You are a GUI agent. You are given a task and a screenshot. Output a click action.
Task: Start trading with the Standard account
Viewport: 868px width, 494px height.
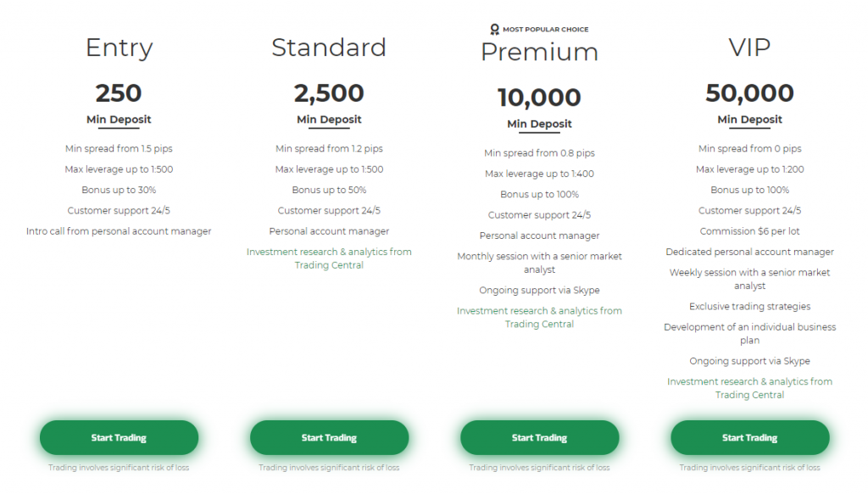pos(330,437)
